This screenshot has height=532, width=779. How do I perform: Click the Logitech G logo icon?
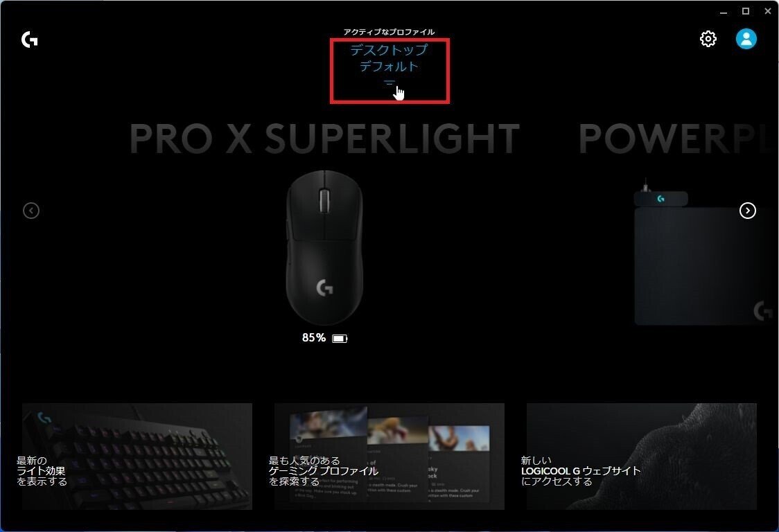pyautogui.click(x=30, y=39)
